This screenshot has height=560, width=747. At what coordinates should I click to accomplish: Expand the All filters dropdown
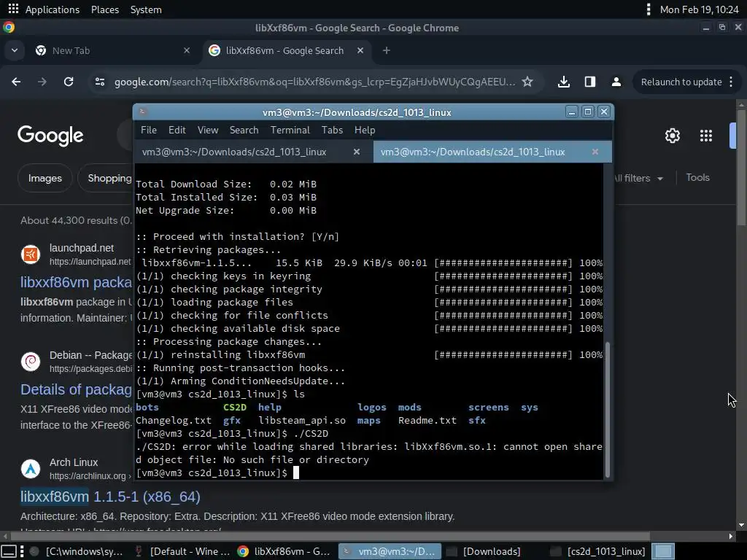coord(638,178)
